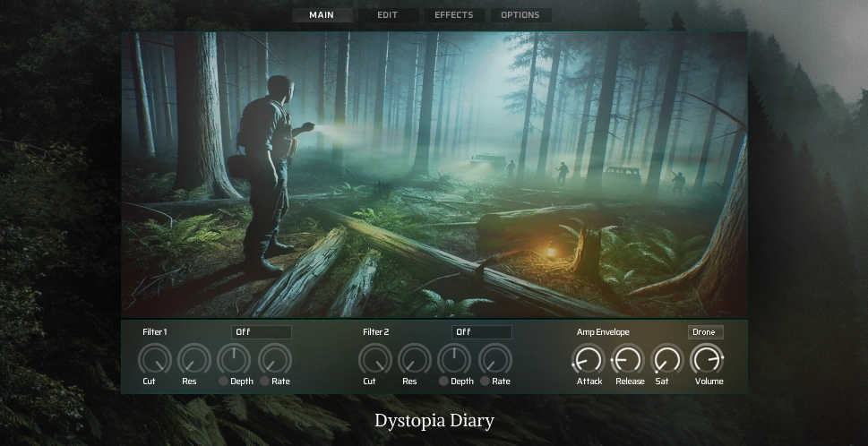Click the Filter 2 Cut knob
This screenshot has width=868, height=446.
374,360
